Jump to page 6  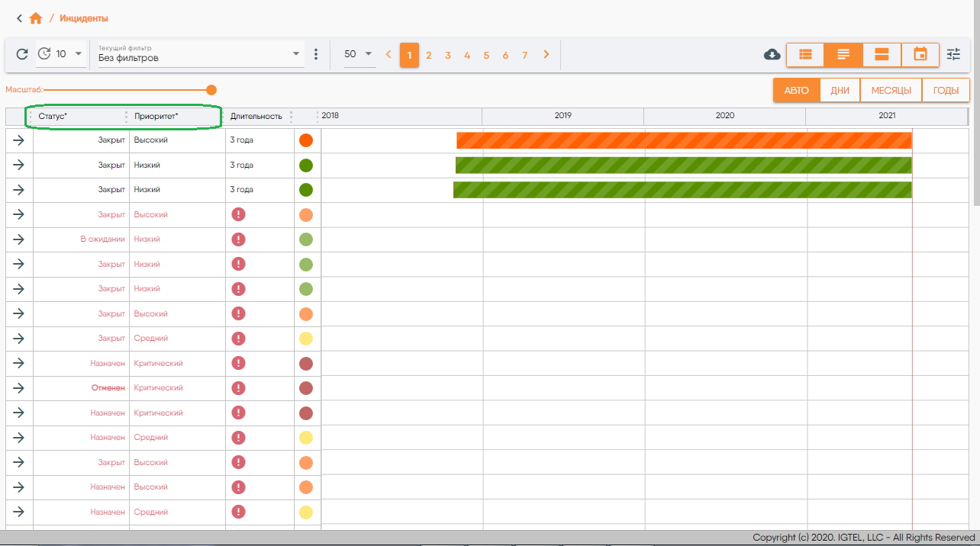tap(505, 55)
